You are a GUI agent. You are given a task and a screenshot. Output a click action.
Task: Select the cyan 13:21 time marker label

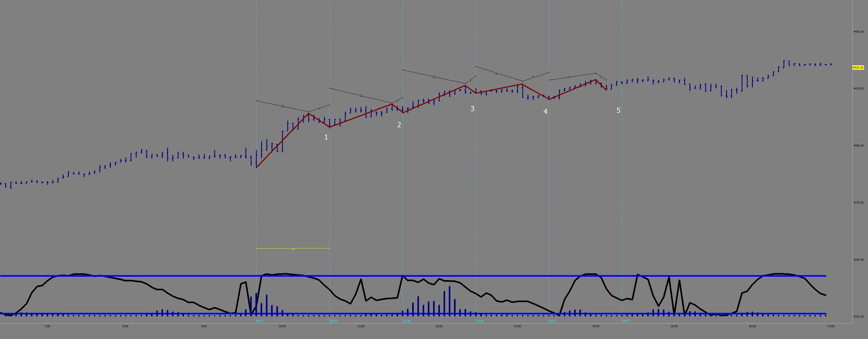(553, 321)
